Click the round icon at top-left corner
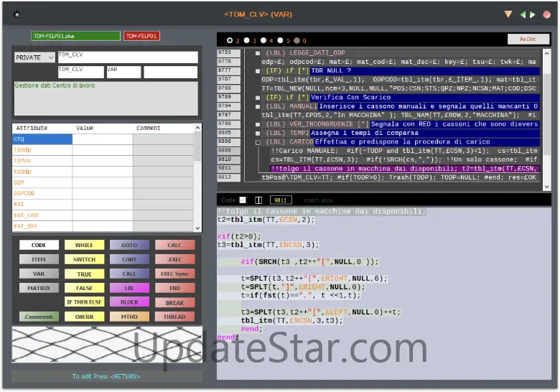The height and width of the screenshot is (392, 560). pos(17,14)
